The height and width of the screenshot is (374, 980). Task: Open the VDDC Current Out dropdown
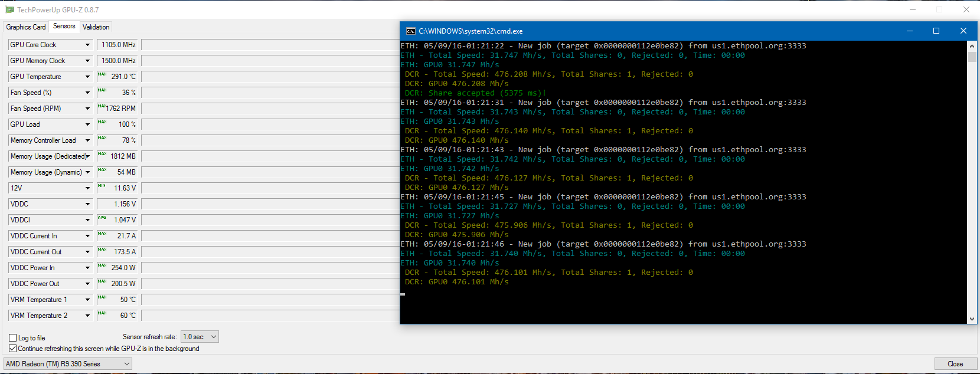click(x=87, y=252)
